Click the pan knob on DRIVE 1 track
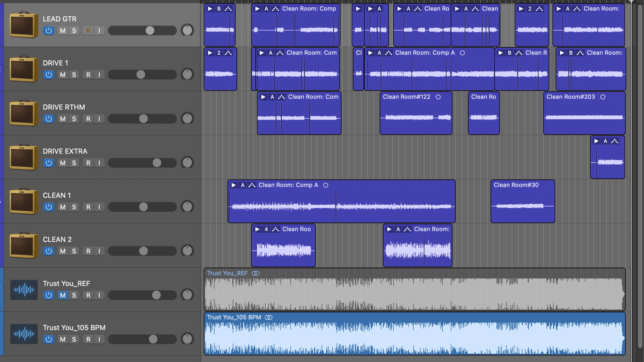 pyautogui.click(x=187, y=74)
